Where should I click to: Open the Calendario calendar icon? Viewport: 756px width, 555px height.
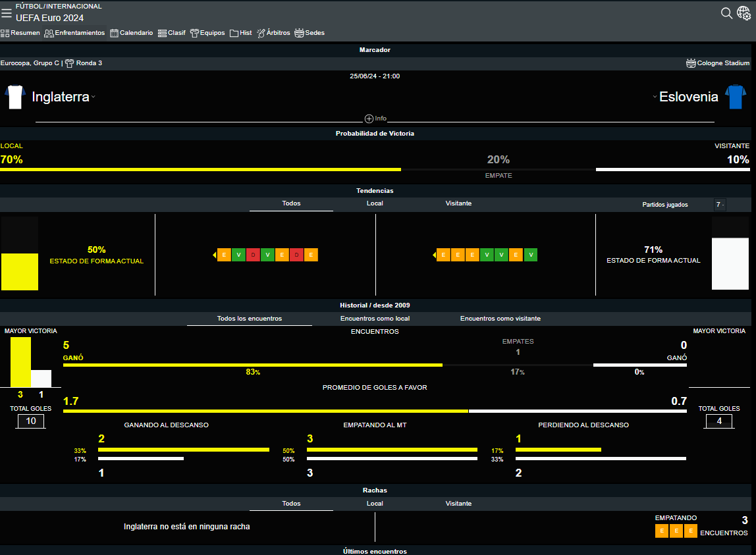[114, 33]
